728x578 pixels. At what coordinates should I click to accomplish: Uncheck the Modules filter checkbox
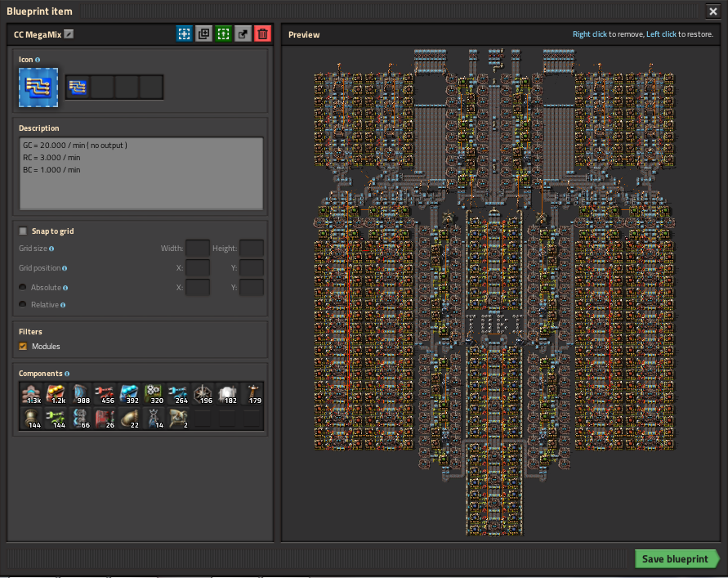[x=23, y=346]
